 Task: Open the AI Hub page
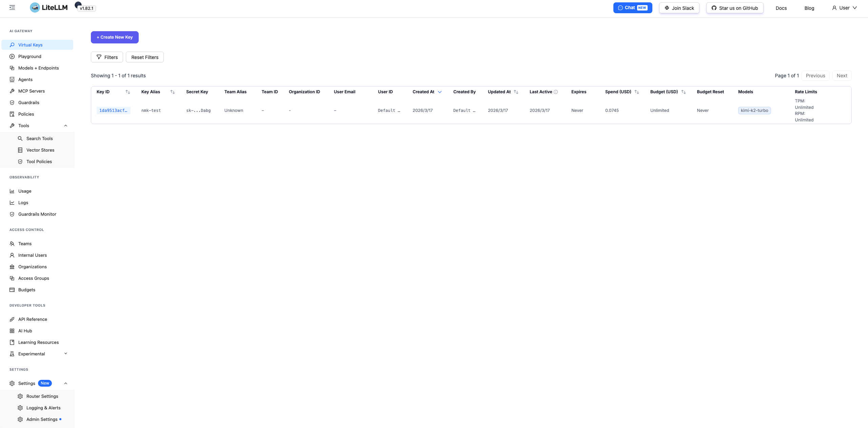coord(25,331)
